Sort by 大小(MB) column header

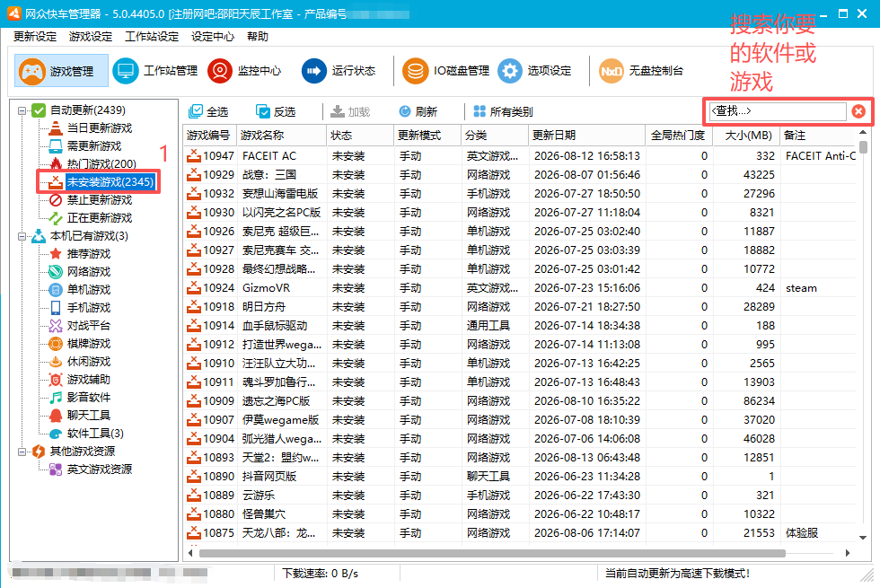click(746, 136)
